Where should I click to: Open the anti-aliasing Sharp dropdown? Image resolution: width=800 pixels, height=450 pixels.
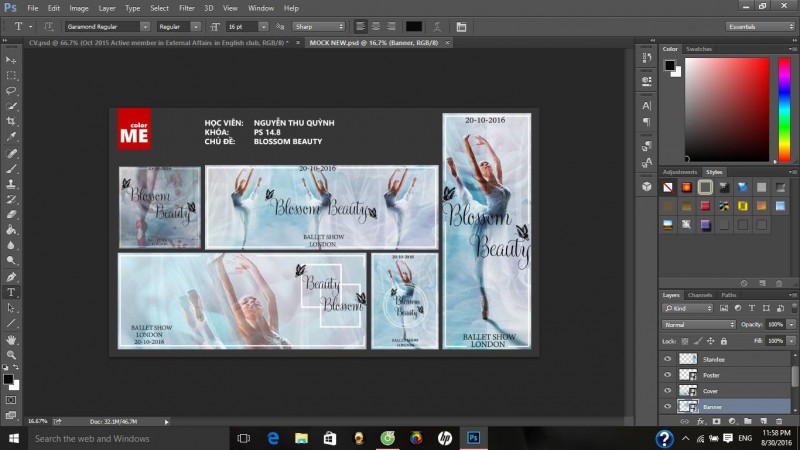(x=318, y=27)
